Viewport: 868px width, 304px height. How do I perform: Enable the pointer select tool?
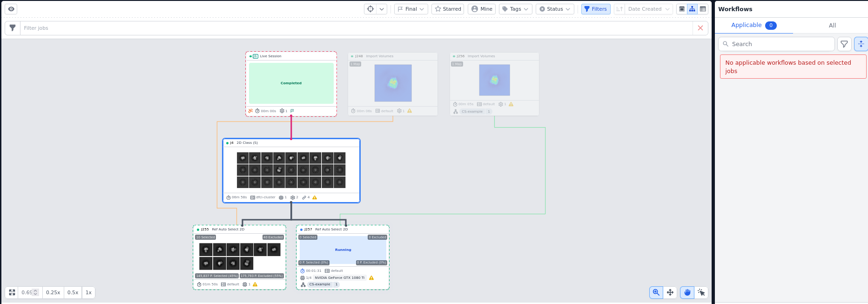coord(701,292)
